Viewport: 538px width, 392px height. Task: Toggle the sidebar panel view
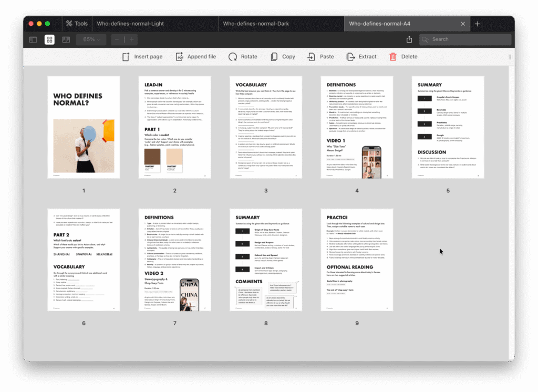(33, 39)
